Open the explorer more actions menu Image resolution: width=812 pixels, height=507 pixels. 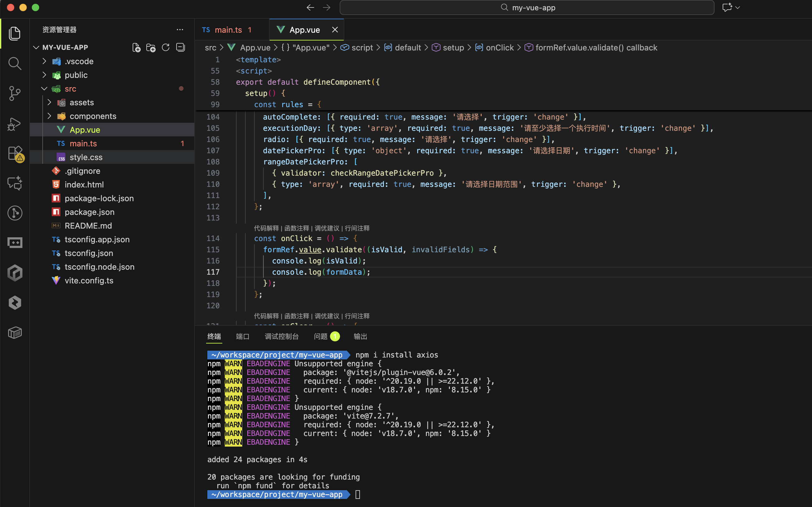(x=180, y=30)
